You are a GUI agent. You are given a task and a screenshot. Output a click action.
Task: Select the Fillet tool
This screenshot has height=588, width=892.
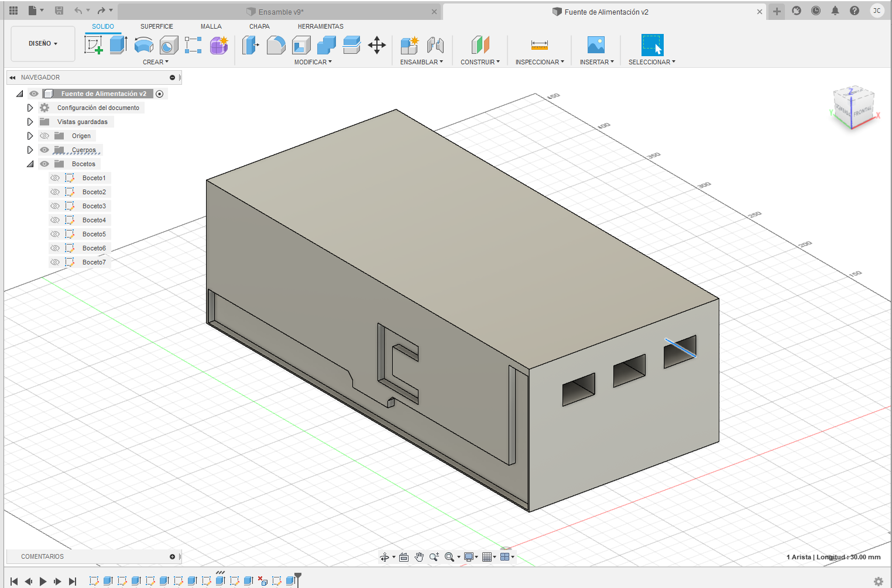[x=276, y=45]
